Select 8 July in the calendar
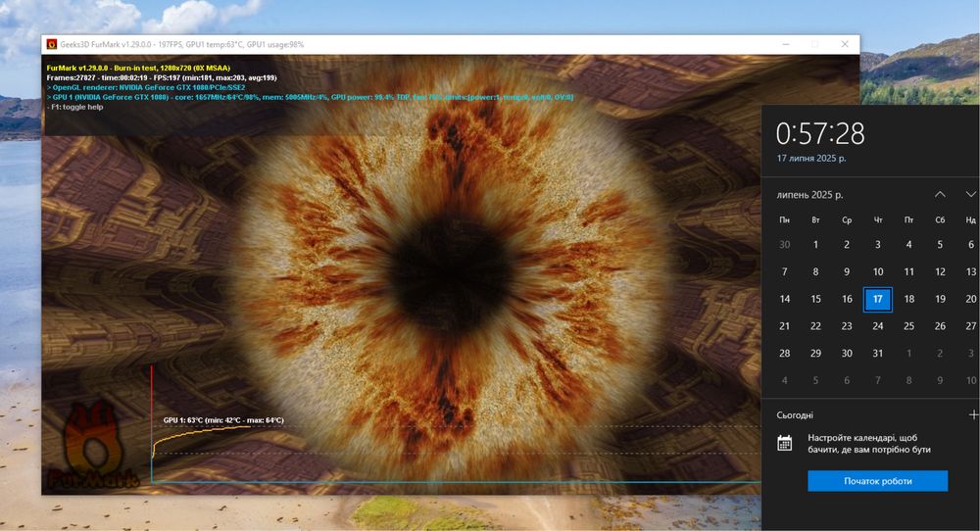980x531 pixels. tap(815, 271)
